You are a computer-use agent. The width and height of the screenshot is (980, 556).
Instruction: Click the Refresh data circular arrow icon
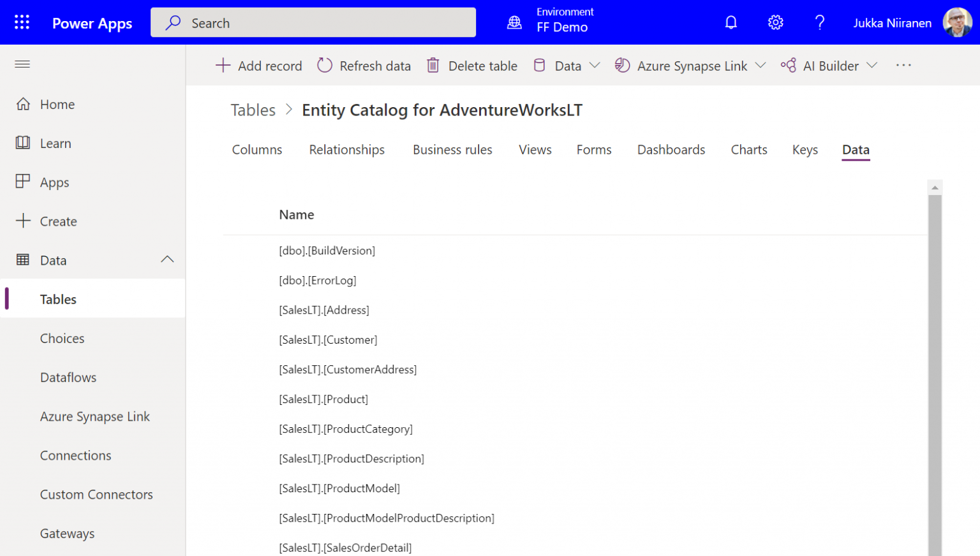325,65
